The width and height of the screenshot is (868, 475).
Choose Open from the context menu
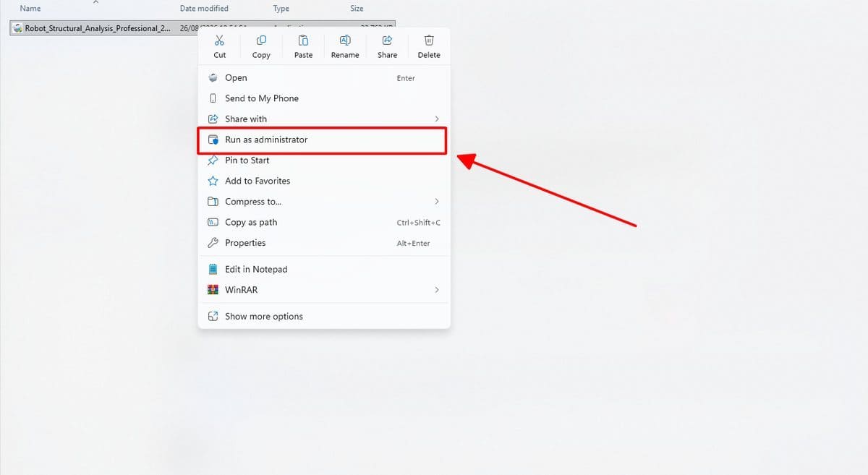(324, 78)
